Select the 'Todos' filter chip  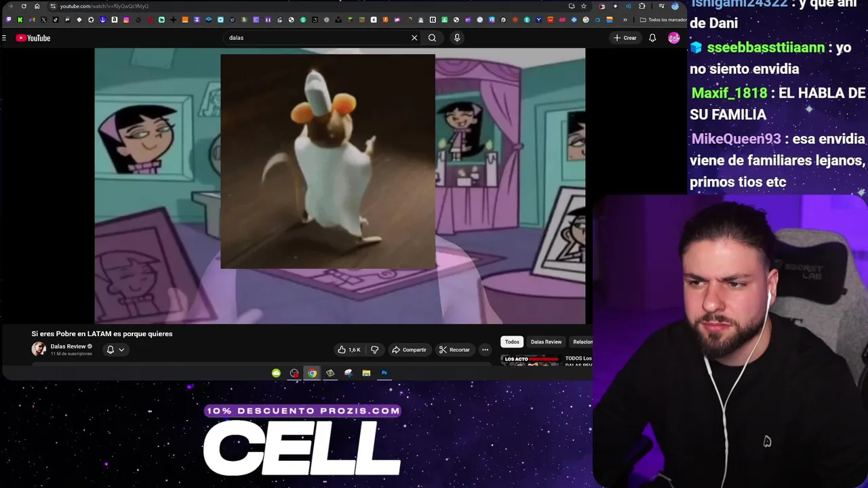pos(512,342)
